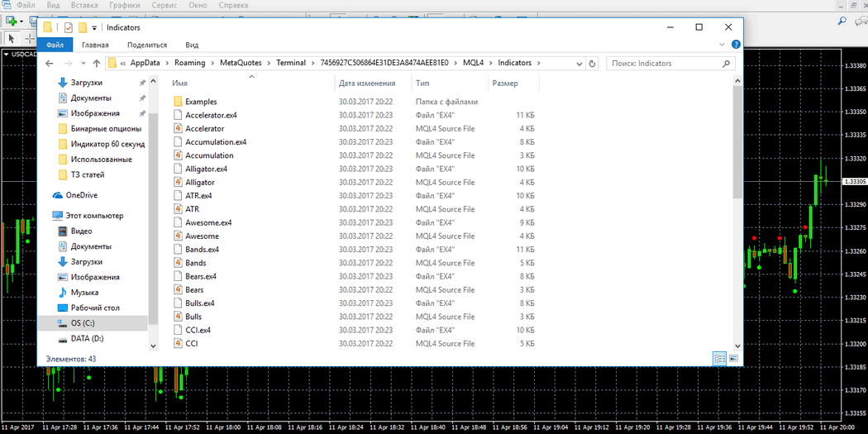
Task: Select the cursor arrow tool in MetaTrader
Action: (12, 38)
